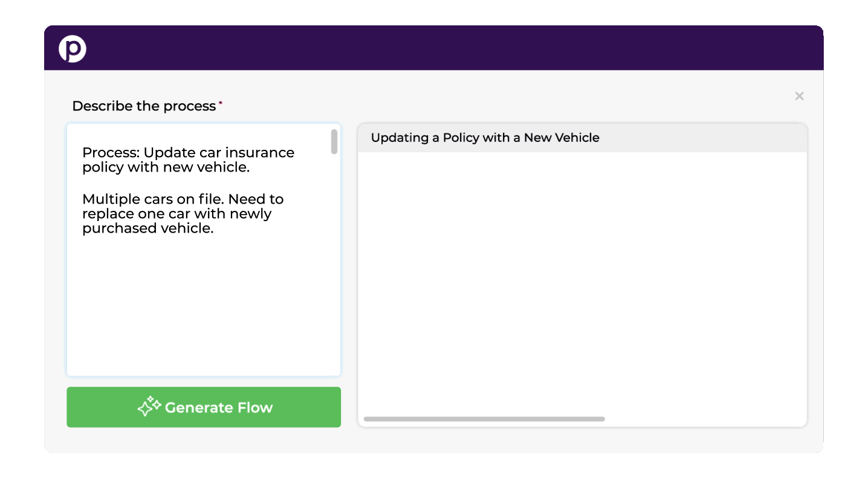Click the "replace one car with newly" line
The width and height of the screenshot is (868, 499).
point(177,214)
